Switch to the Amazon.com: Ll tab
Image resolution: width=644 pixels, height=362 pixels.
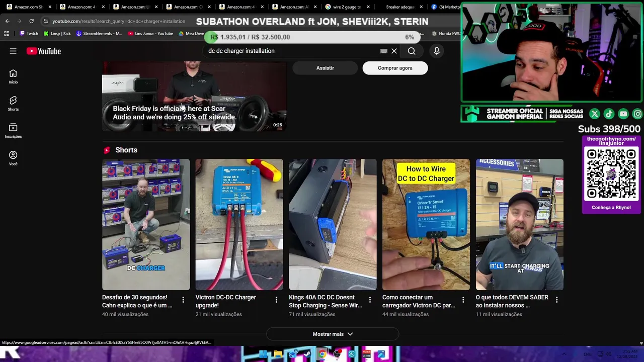coord(135,7)
